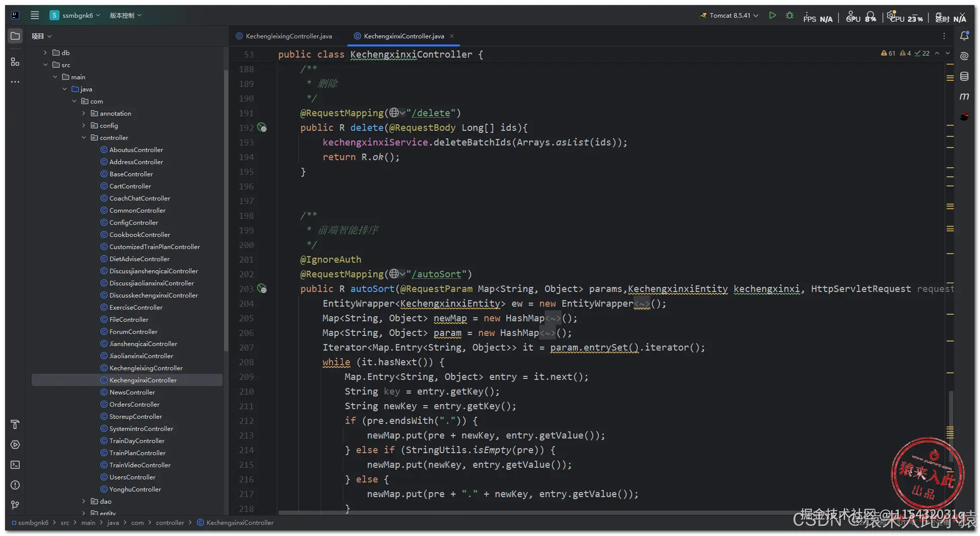Jump to next highlighted error arrow
980x536 pixels.
tap(948, 53)
